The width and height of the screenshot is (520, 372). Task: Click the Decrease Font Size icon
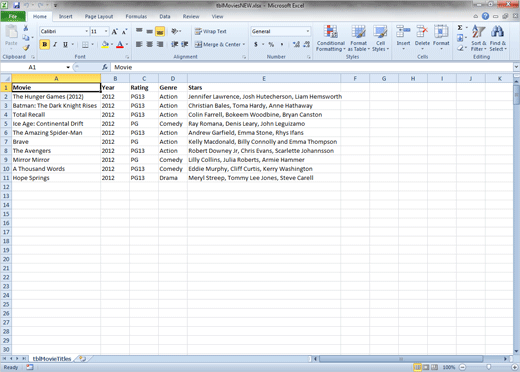pyautogui.click(x=124, y=32)
